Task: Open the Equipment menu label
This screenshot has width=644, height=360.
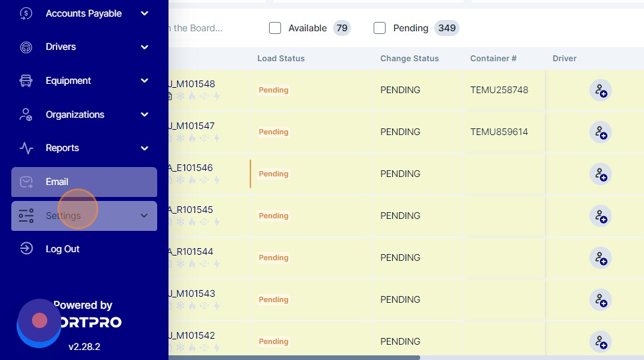Action: [68, 81]
